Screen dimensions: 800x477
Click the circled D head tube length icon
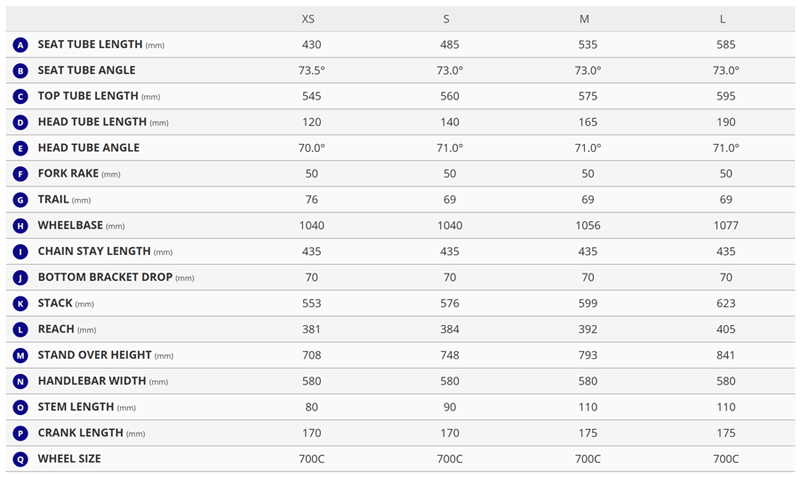[20, 122]
